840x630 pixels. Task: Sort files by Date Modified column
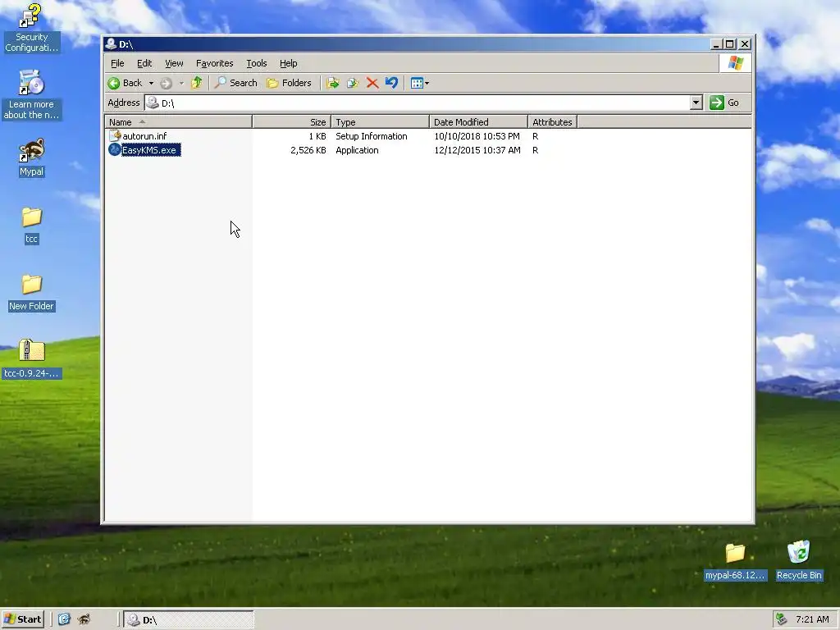click(478, 122)
